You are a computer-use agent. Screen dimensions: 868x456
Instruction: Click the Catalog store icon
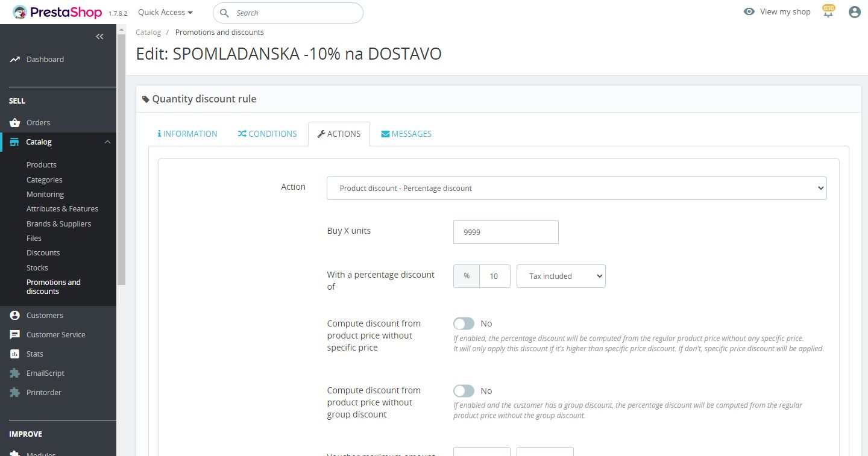[15, 142]
